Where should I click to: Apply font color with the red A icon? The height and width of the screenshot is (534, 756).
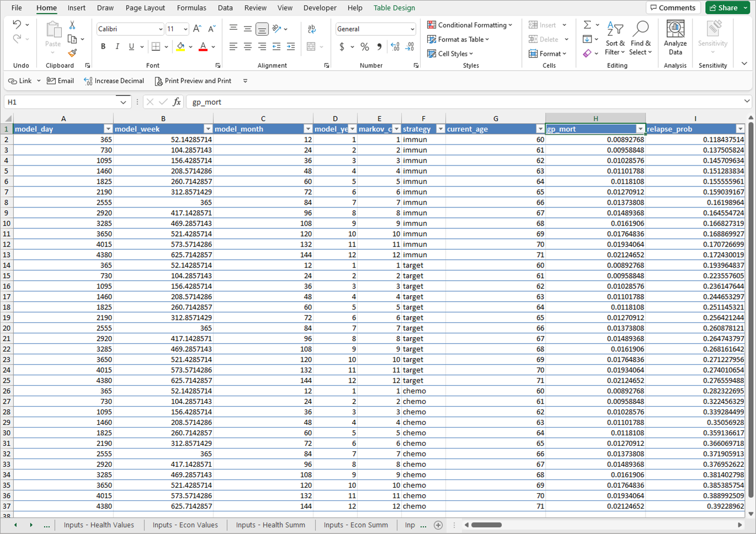pos(203,47)
